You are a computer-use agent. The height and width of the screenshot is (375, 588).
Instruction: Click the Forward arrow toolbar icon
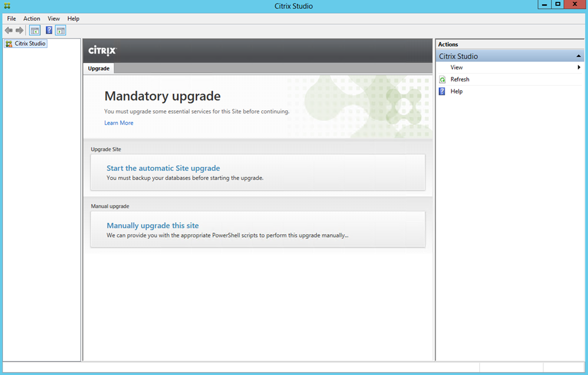point(20,30)
